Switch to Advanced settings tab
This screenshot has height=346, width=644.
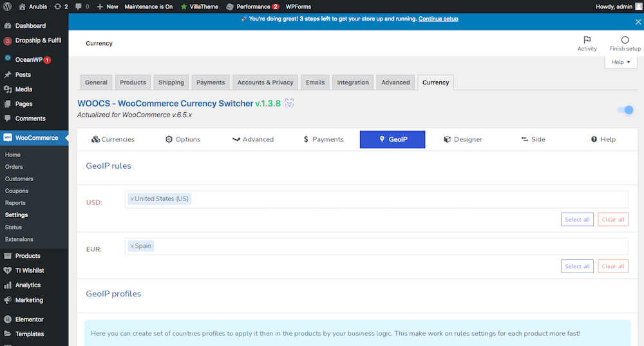click(395, 82)
